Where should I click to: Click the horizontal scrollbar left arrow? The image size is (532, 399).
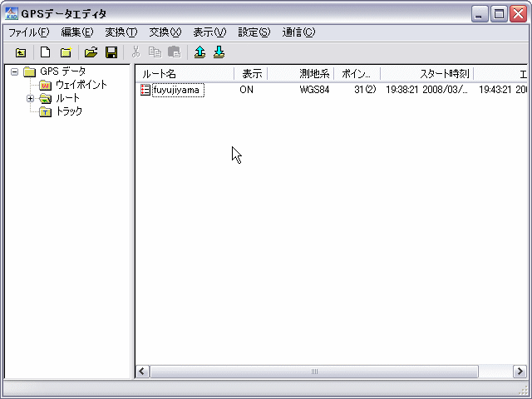[142, 372]
